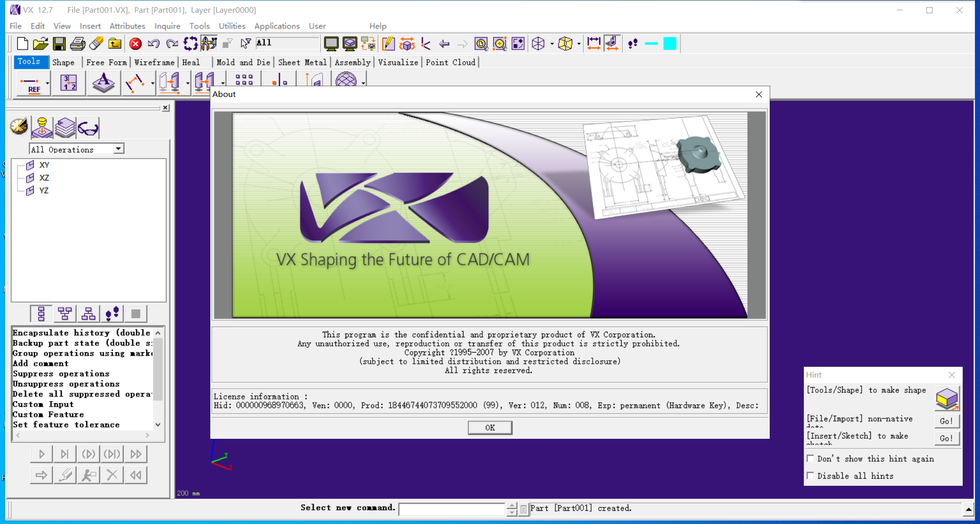
Task: Enable "Don't show this hint again"
Action: point(810,459)
